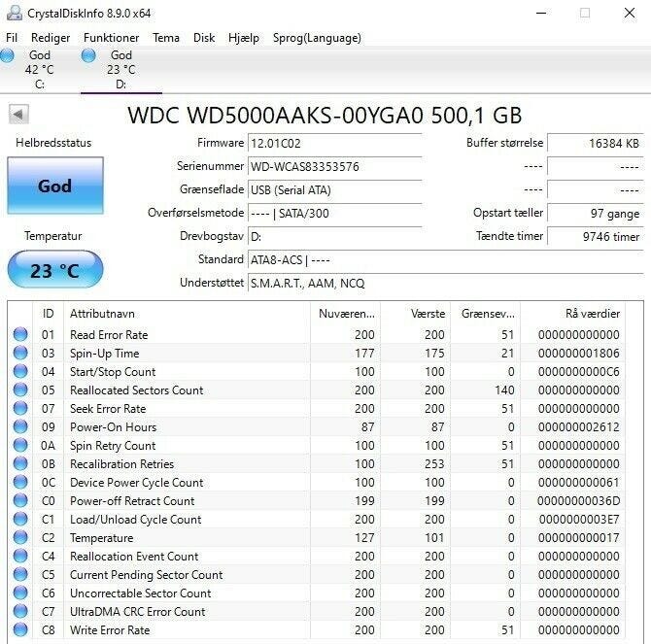Click the Standard field ATA8-ACS
The image size is (651, 644).
pyautogui.click(x=445, y=260)
